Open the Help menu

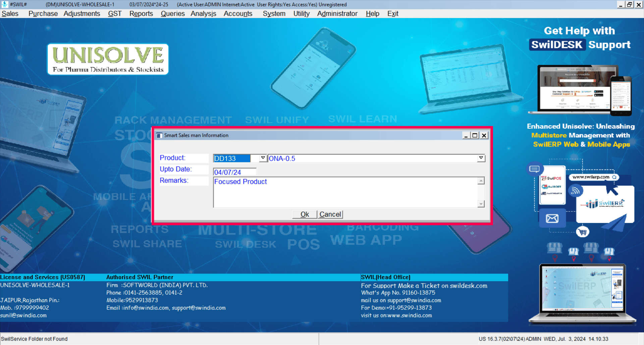[x=372, y=14]
